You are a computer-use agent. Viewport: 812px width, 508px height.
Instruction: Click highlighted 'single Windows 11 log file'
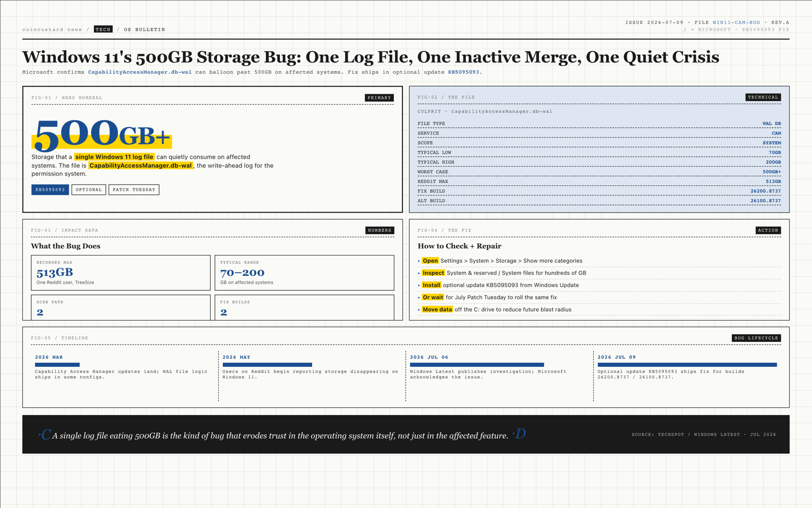coord(114,157)
